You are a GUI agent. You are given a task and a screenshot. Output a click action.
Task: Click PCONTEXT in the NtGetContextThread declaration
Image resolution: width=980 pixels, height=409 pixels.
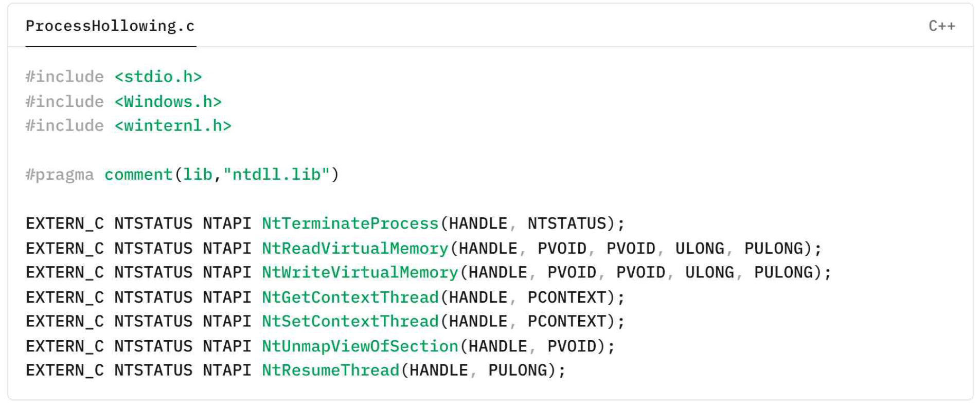click(x=567, y=298)
